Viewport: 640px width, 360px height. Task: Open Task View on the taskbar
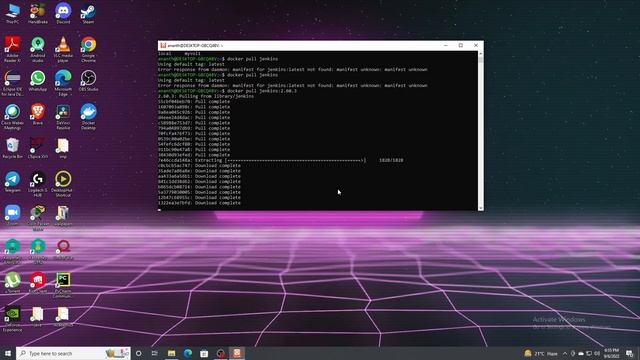155,353
